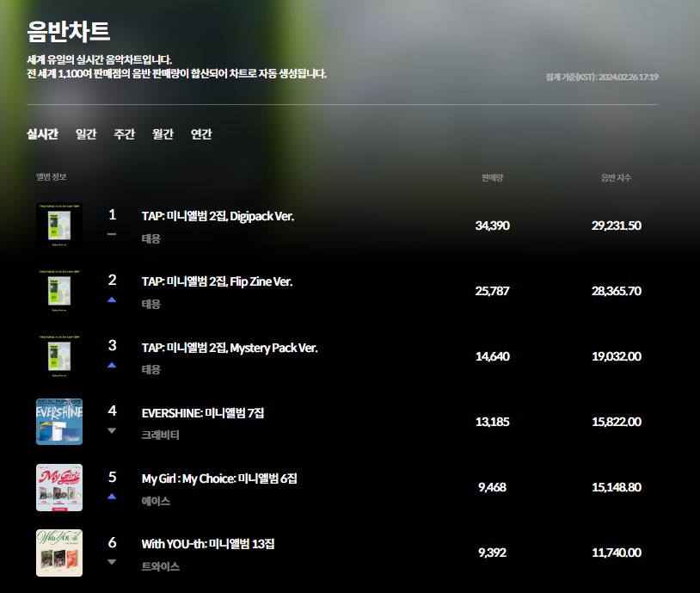The height and width of the screenshot is (593, 700).
Task: Click the 집계 기준(KST) timestamp
Action: (x=602, y=77)
